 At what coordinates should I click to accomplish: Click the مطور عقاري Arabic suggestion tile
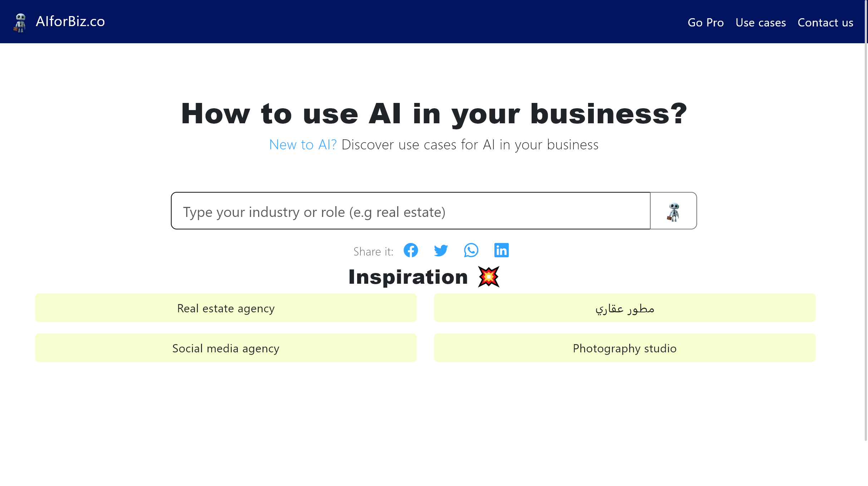(x=624, y=307)
